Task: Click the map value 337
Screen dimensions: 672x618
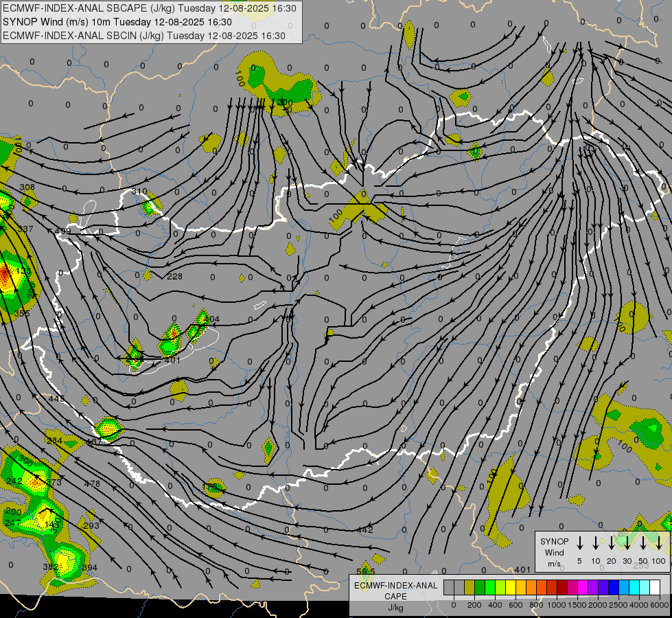Action: click(25, 229)
